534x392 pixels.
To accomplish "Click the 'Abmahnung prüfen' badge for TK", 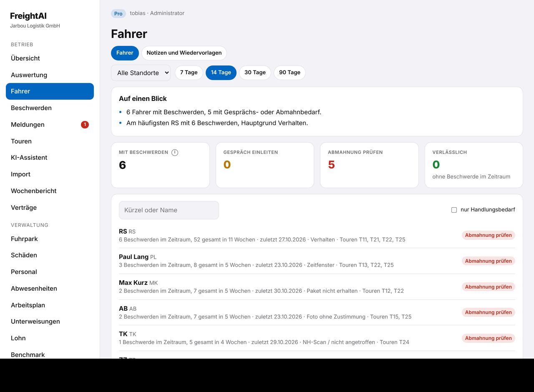I will (489, 338).
